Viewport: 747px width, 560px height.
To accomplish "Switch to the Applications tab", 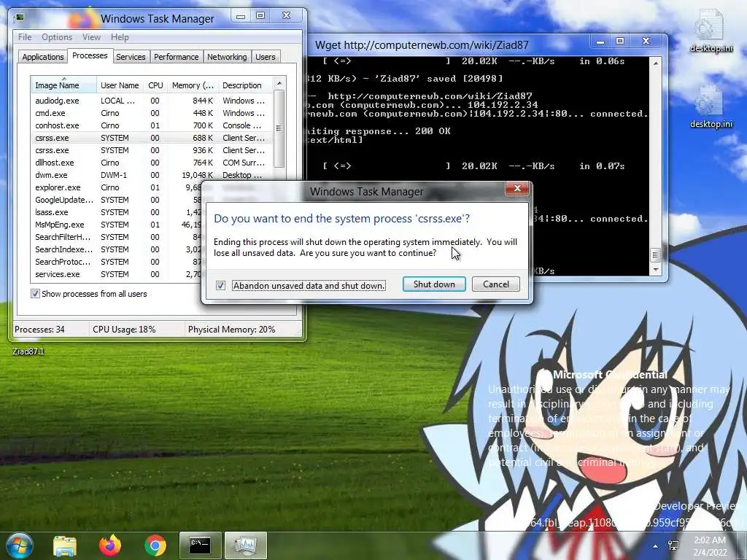I will [x=43, y=57].
